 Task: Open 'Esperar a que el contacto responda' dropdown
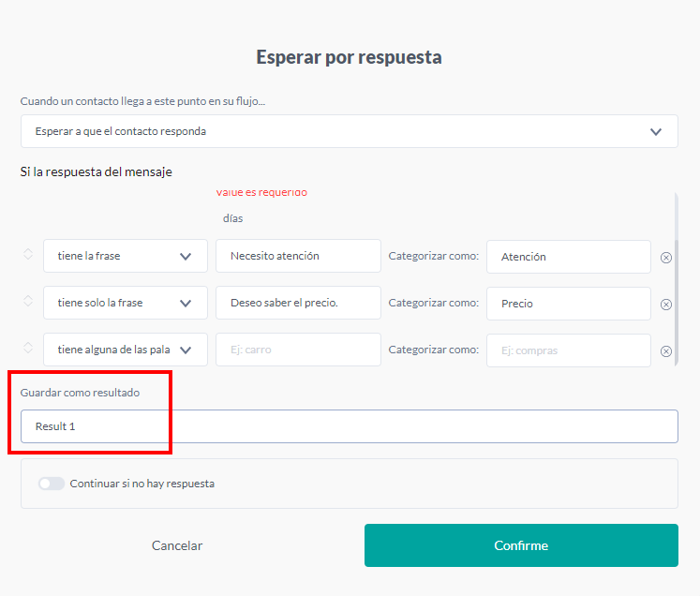coord(349,131)
